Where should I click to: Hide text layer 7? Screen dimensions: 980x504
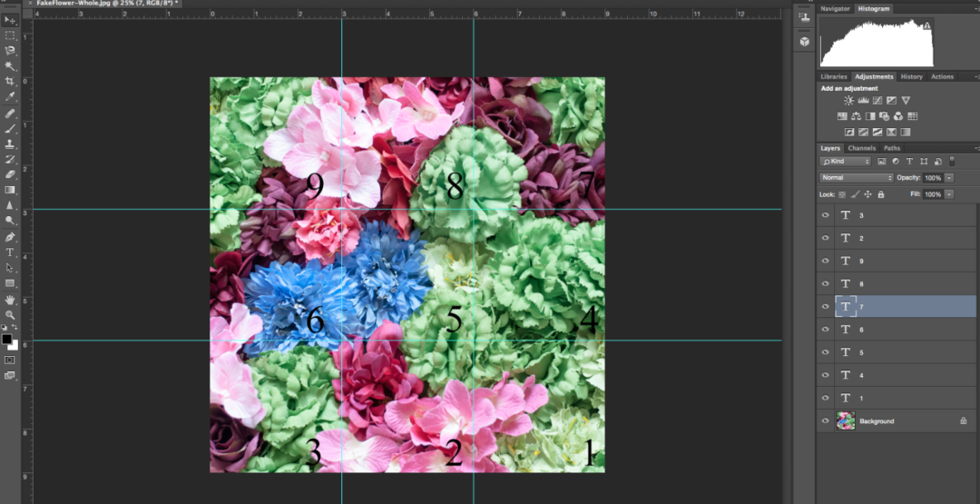coord(825,306)
